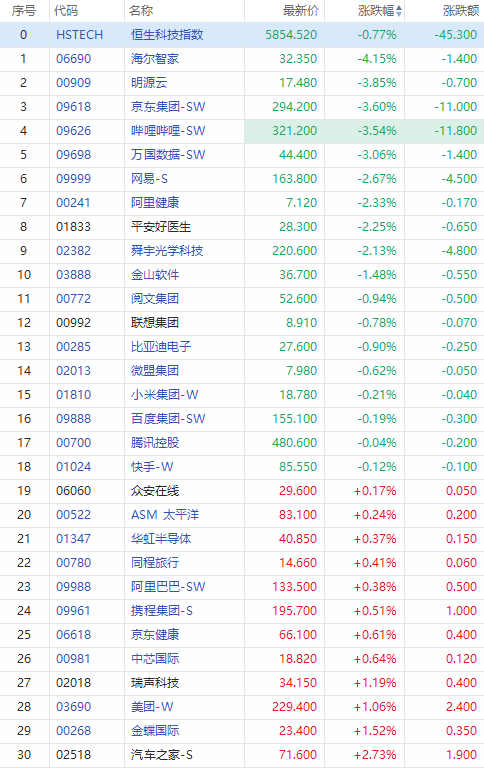Click the 序号 column header
Screen dimensions: 484x768
(x=24, y=11)
